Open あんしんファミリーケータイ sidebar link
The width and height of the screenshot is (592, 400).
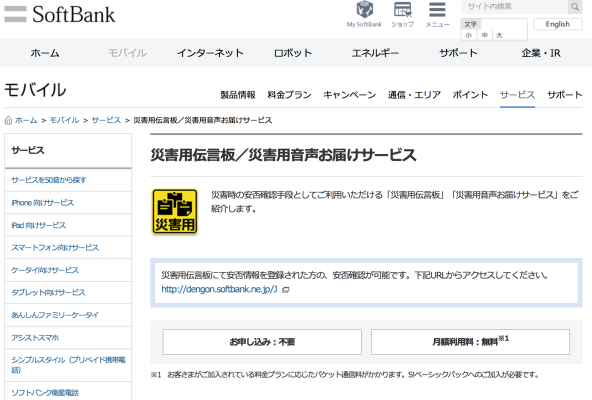pyautogui.click(x=68, y=315)
